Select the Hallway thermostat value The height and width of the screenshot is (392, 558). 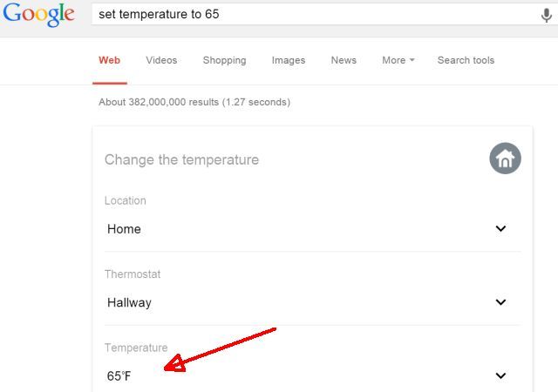tap(129, 302)
